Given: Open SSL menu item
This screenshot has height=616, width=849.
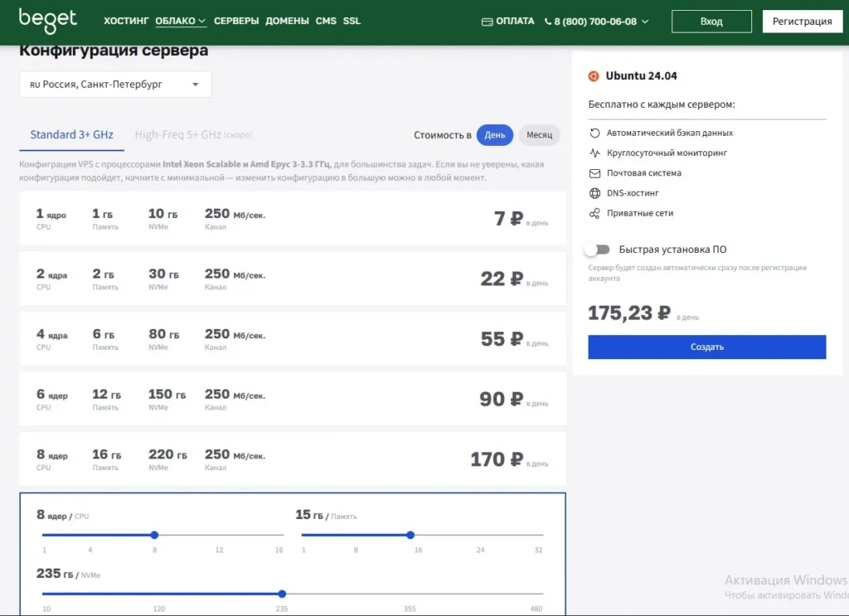Looking at the screenshot, I should (352, 21).
